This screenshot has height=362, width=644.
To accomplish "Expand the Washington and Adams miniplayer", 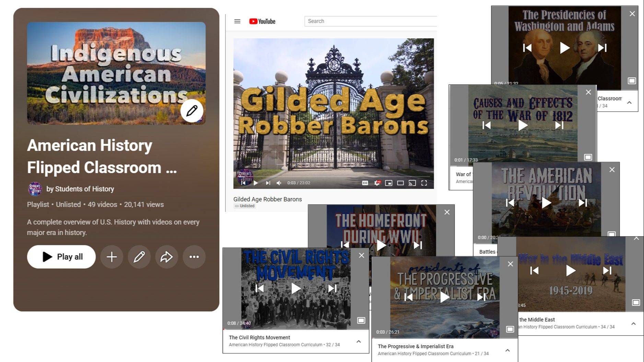I will [x=632, y=81].
